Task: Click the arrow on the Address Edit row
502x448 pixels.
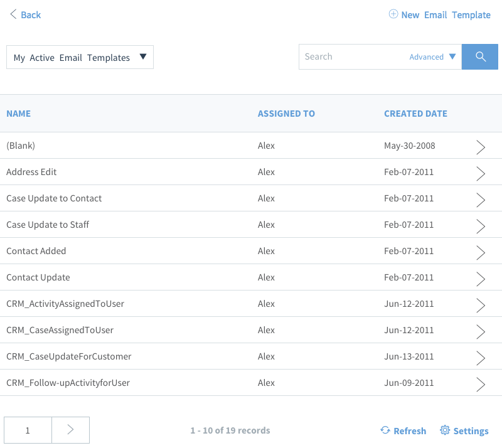Action: click(481, 174)
